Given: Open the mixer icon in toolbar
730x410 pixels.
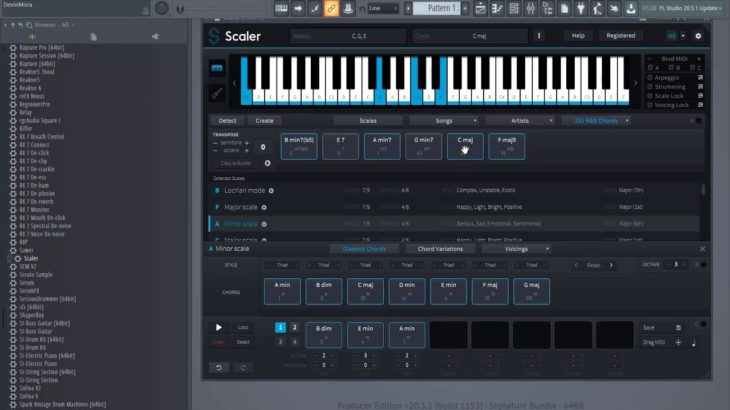Looking at the screenshot, I should [531, 8].
